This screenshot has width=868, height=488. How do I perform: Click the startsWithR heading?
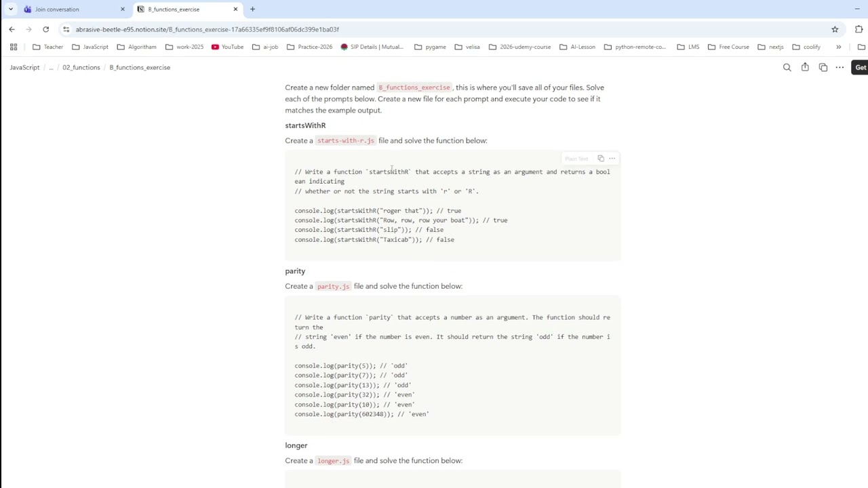305,125
